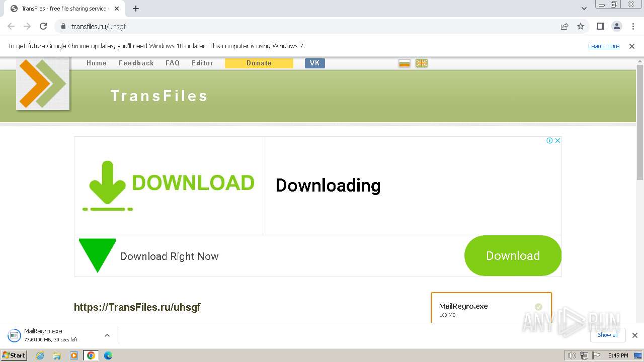Open the VK social link

315,63
